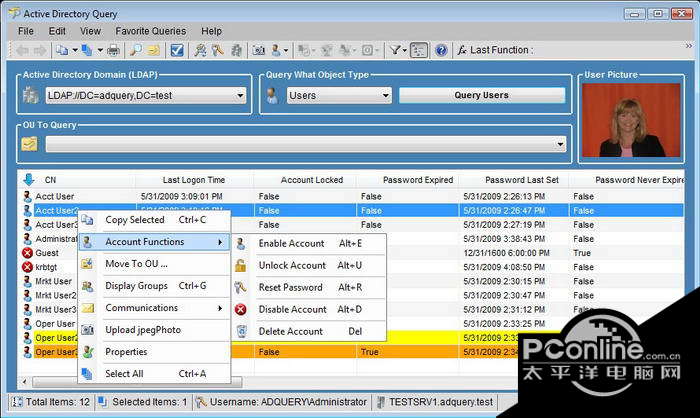This screenshot has height=418, width=700.
Task: Choose Copy Selected from context menu
Action: (x=154, y=220)
